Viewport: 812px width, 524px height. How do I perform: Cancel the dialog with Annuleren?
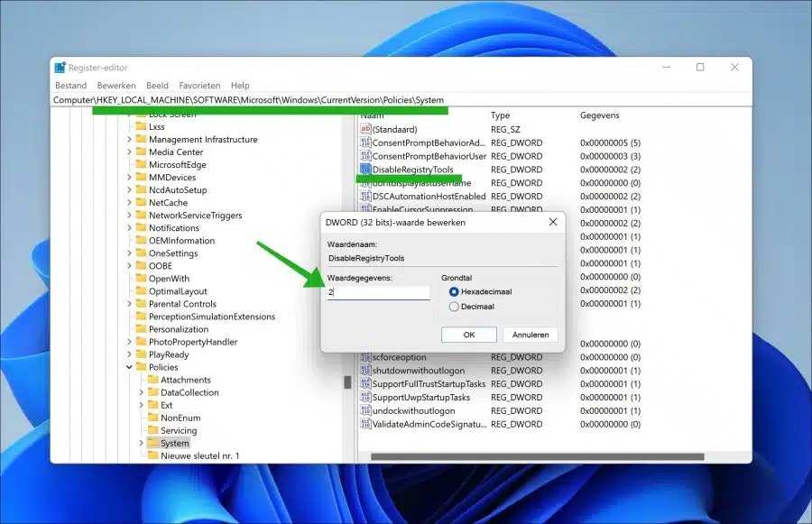(531, 335)
